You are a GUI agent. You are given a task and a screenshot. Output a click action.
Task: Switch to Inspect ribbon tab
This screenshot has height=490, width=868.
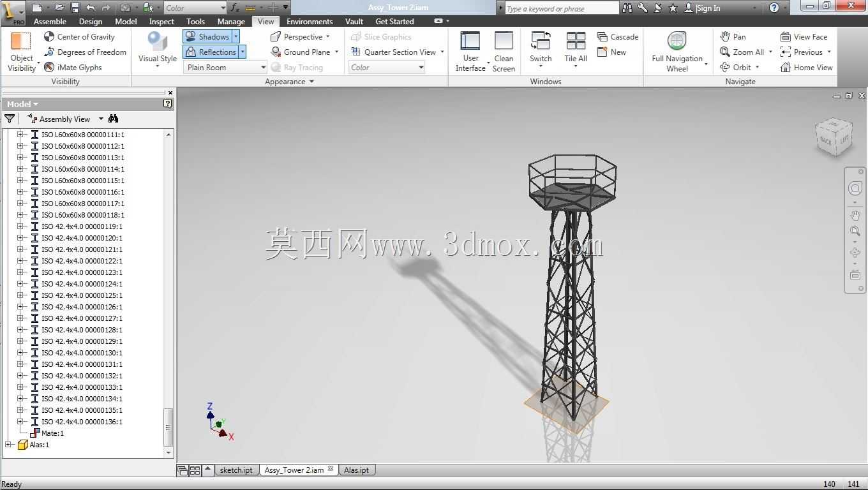coord(161,21)
